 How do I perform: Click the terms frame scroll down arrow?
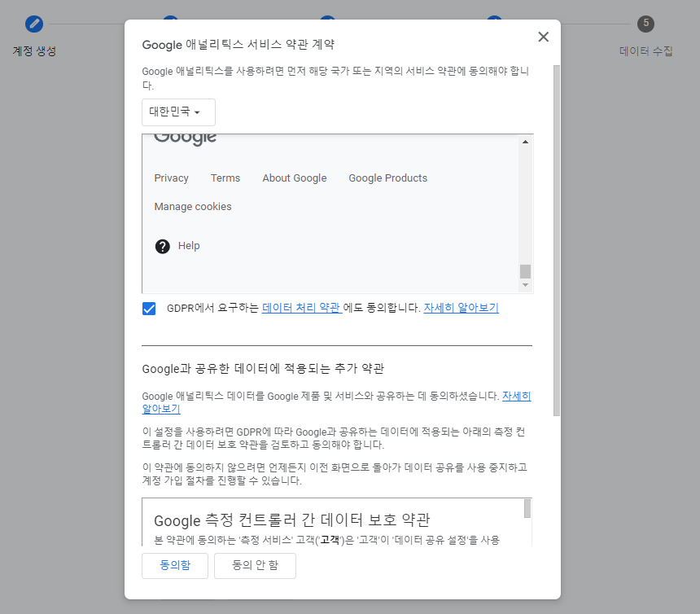pos(526,285)
